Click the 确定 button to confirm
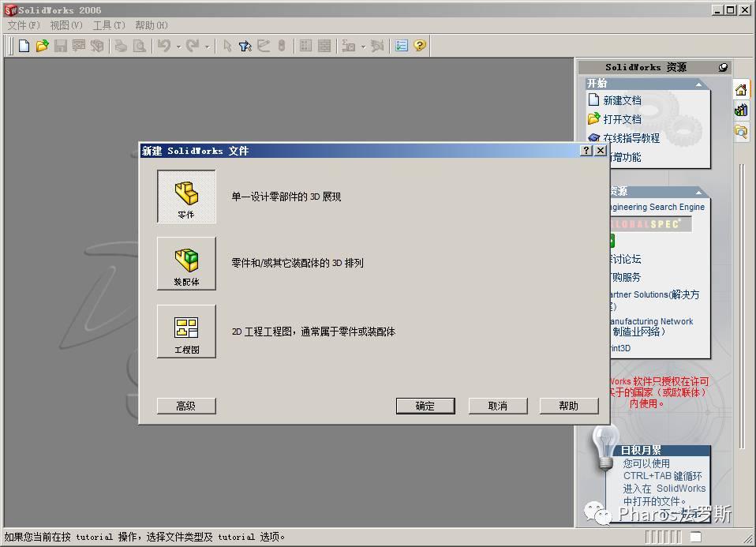This screenshot has width=756, height=547. (x=425, y=406)
